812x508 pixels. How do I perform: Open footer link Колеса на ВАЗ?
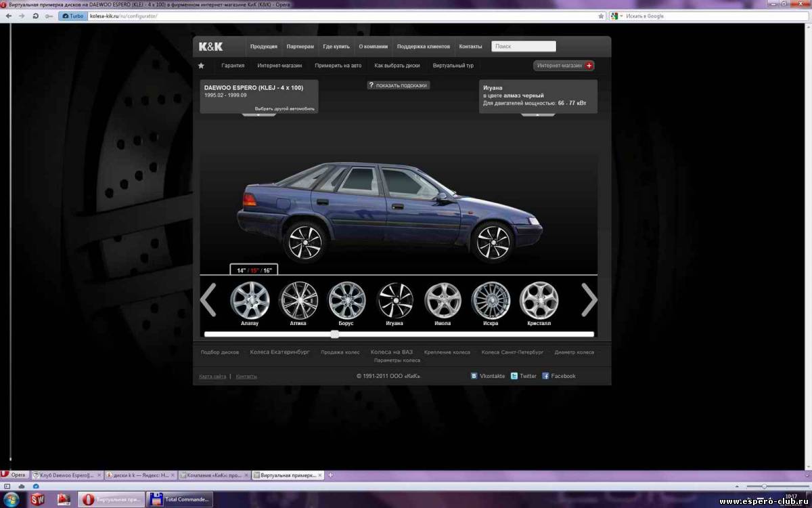coord(392,352)
